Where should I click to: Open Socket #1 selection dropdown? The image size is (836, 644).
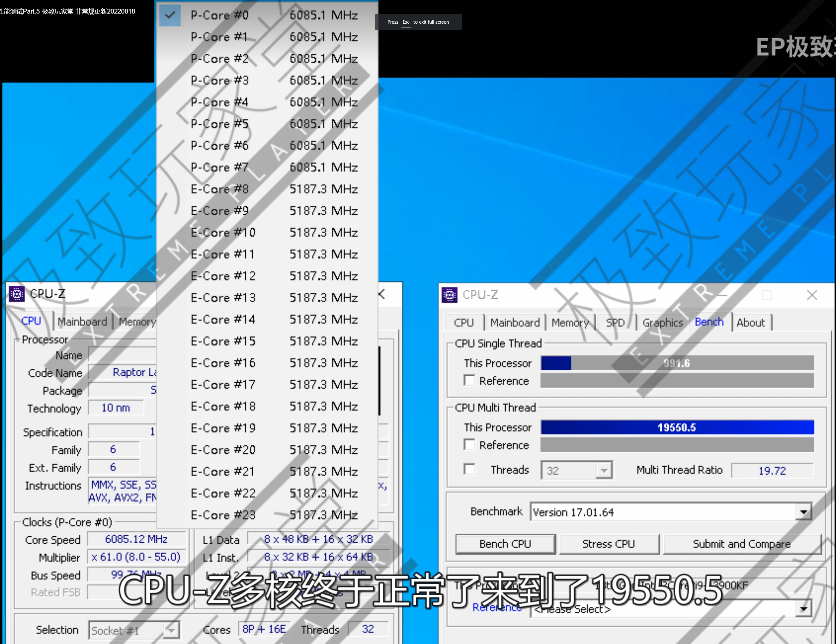(171, 630)
